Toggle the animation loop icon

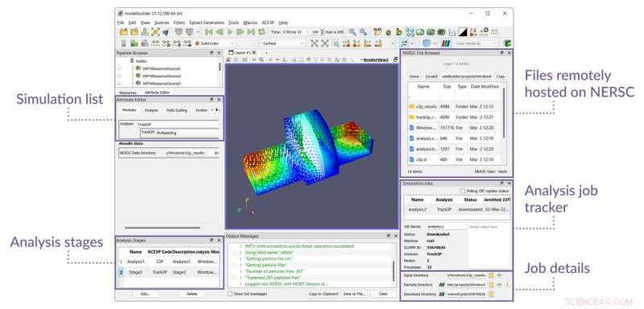tap(261, 32)
